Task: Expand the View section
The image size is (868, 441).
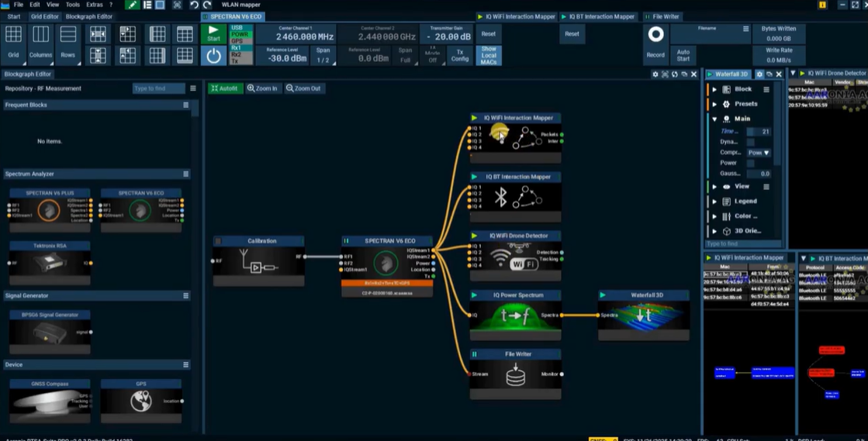Action: [714, 187]
